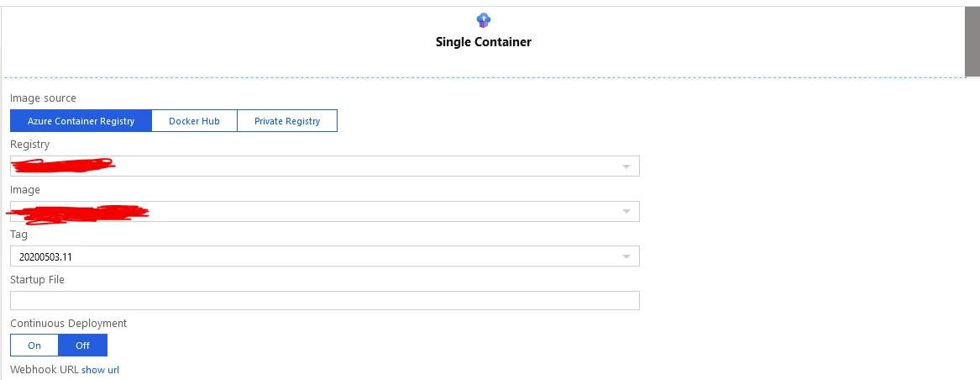
Task: Open the Tag dropdown showing 20200503.11
Action: (324, 256)
